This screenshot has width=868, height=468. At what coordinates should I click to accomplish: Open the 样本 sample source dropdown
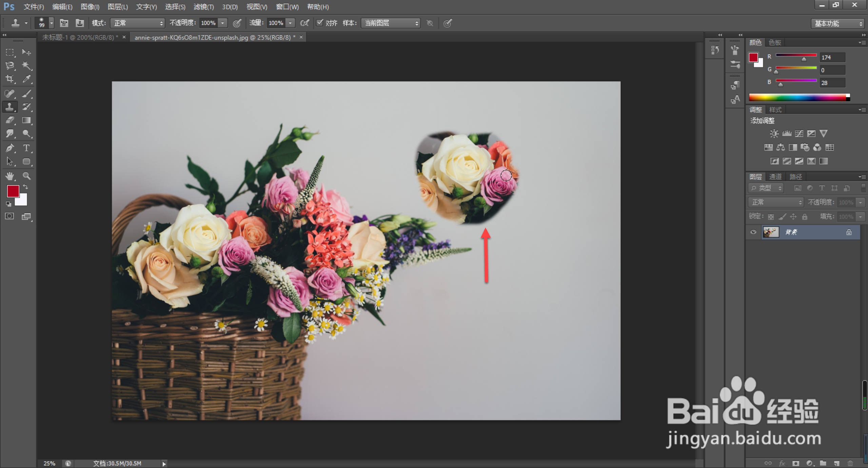pos(391,23)
